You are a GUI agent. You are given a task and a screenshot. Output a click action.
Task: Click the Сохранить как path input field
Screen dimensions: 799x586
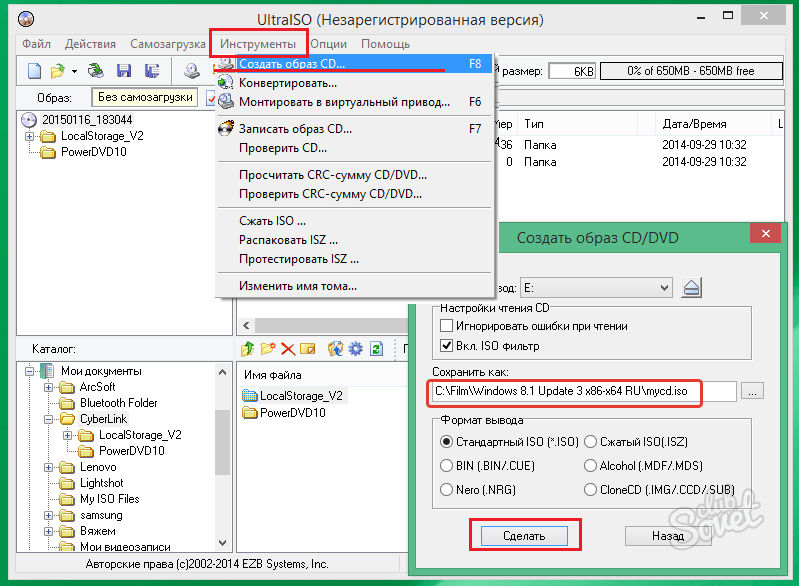point(583,391)
